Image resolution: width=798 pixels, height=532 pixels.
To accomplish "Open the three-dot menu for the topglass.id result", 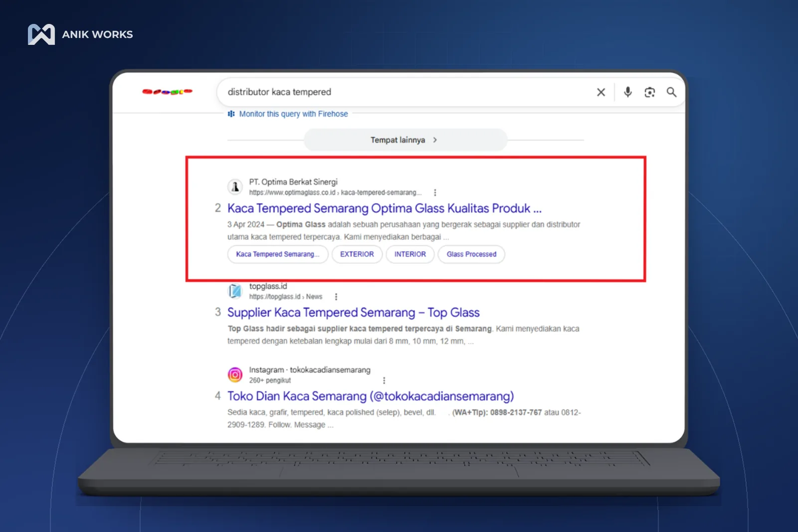I will pos(336,297).
